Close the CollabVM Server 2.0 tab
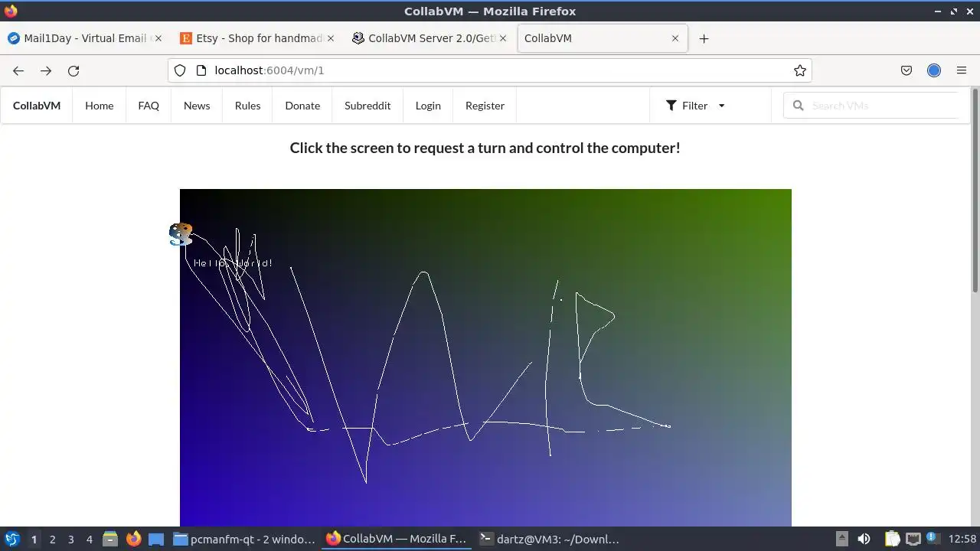 coord(503,38)
